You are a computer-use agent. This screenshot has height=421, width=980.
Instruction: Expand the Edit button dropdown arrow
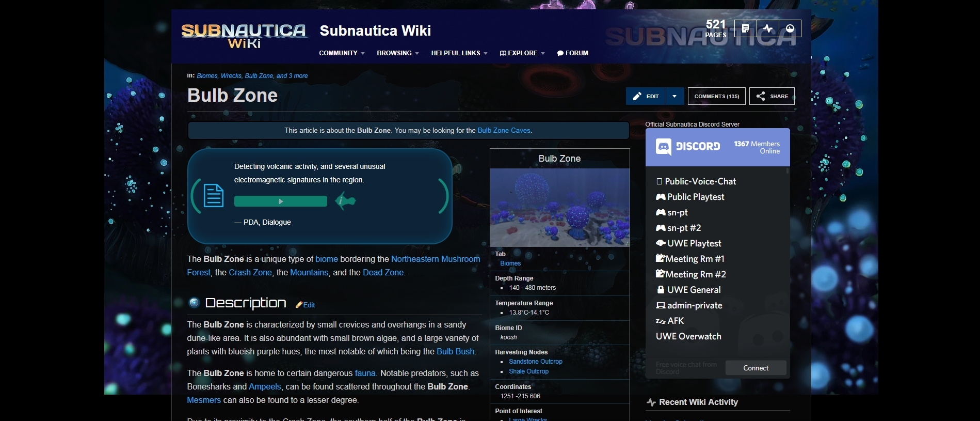click(674, 96)
